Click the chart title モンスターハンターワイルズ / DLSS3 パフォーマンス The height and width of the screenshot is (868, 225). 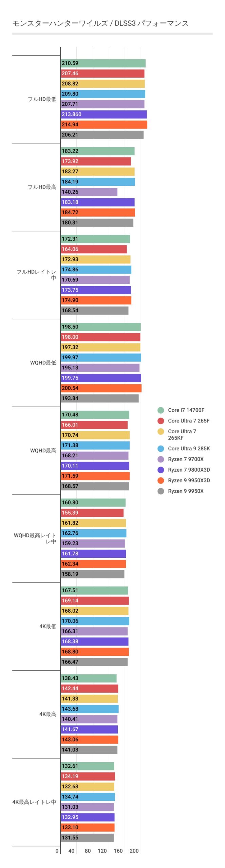(x=100, y=23)
